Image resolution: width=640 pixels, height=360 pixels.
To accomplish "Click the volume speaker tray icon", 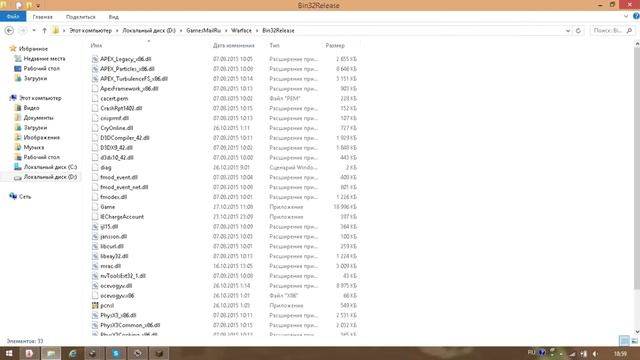I will (595, 353).
